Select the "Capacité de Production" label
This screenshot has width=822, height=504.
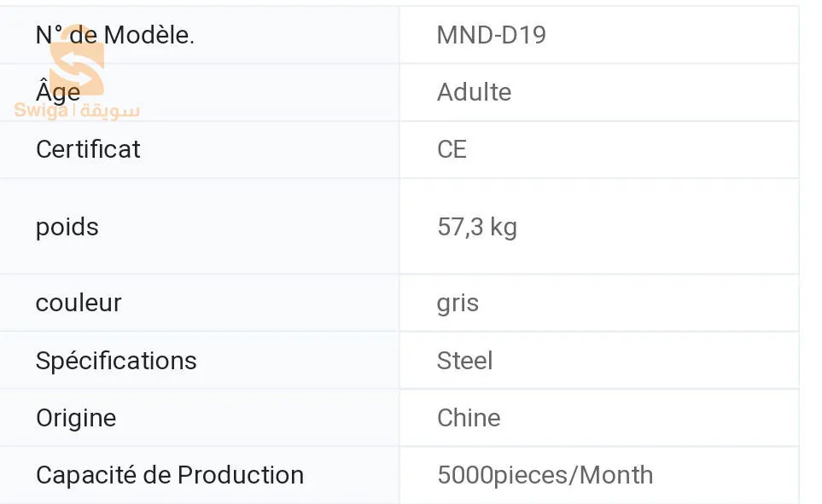coord(170,475)
